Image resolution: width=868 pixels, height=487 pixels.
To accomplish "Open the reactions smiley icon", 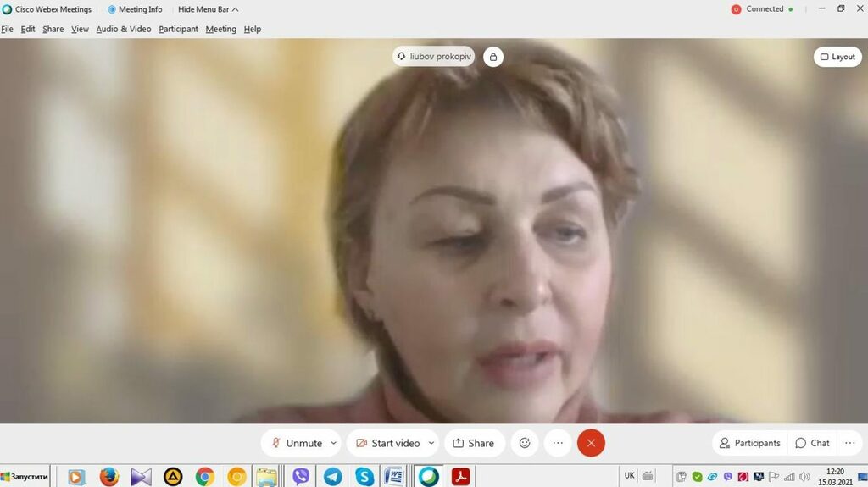I will click(x=525, y=443).
